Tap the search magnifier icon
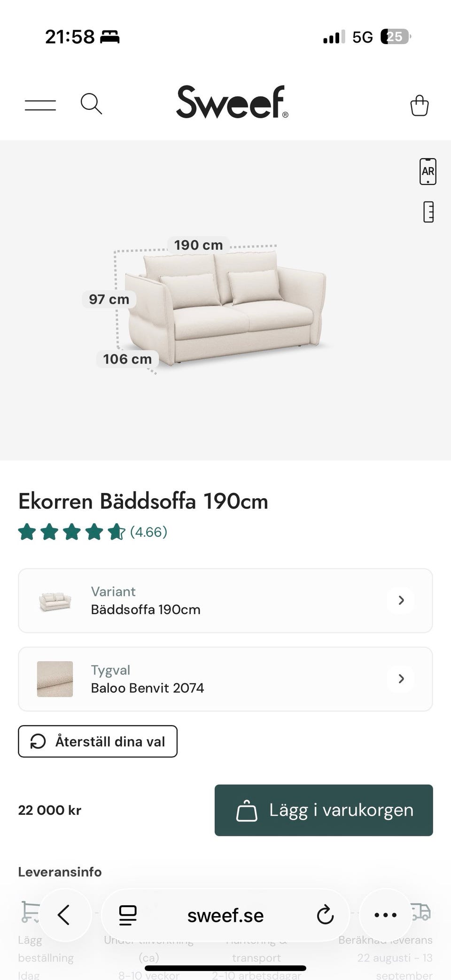451x980 pixels. click(91, 104)
